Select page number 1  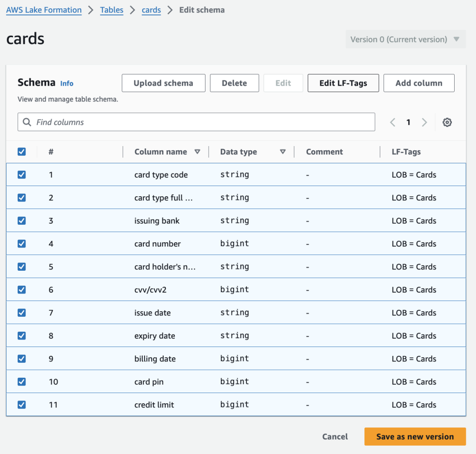[408, 122]
